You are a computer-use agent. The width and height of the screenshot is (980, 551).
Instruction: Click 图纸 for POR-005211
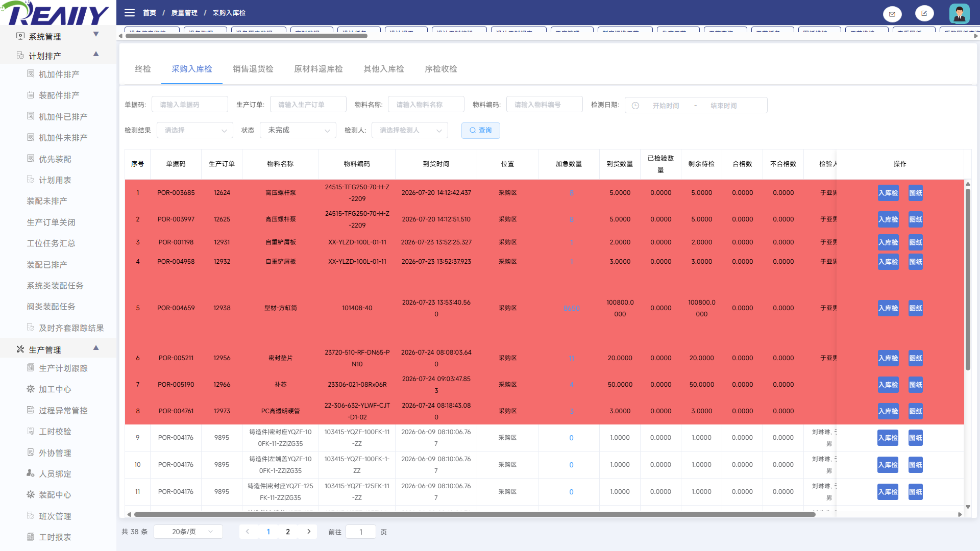coord(916,358)
